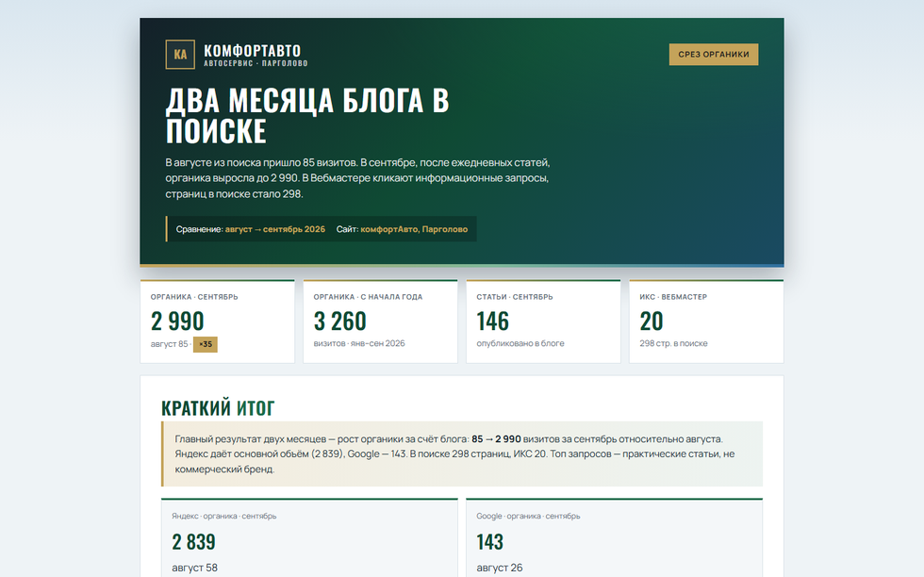Click the СРЕЗ ОРГАНИКИ button
This screenshot has height=577, width=924.
tap(714, 55)
